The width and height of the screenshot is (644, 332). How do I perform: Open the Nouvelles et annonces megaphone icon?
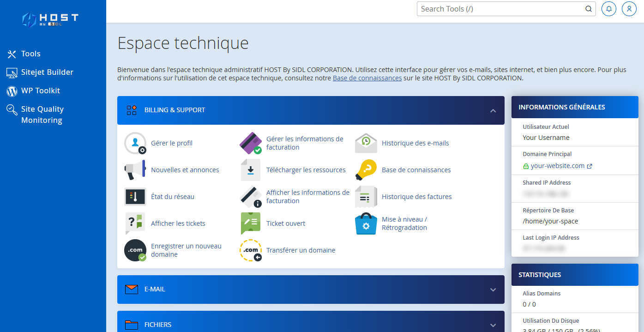coord(135,170)
